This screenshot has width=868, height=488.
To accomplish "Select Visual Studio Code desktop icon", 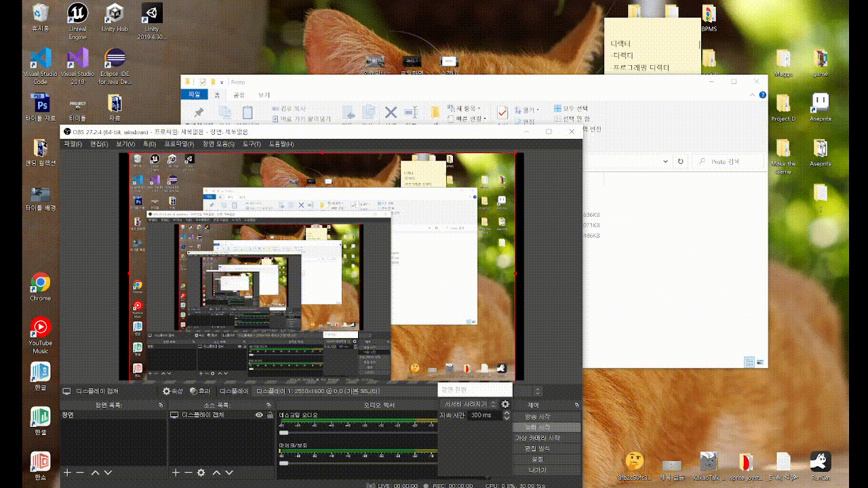I will point(40,66).
